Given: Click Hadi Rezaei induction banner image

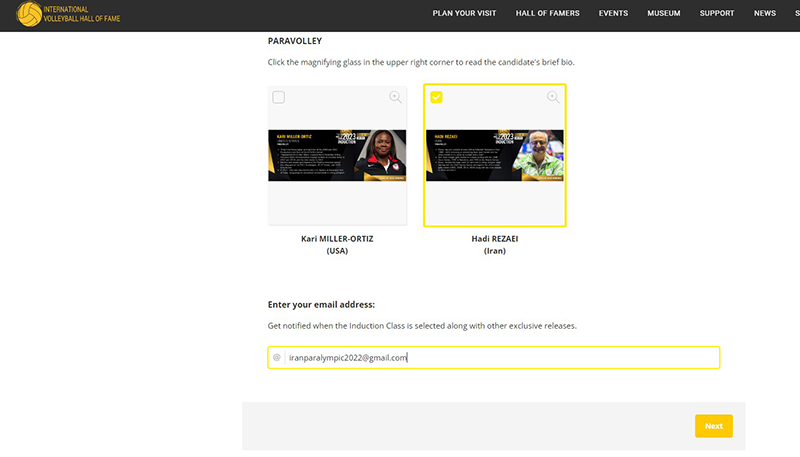Looking at the screenshot, I should coord(494,155).
